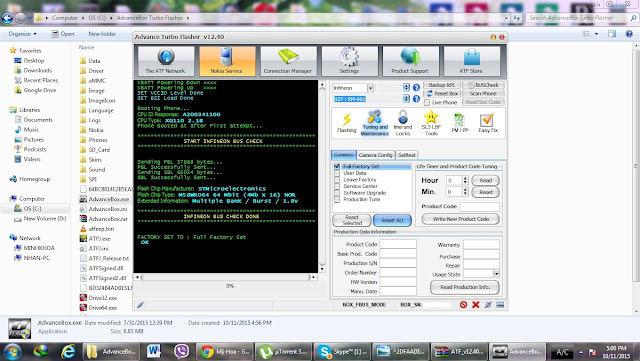
Task: Switch to the Common tab
Action: pos(344,155)
